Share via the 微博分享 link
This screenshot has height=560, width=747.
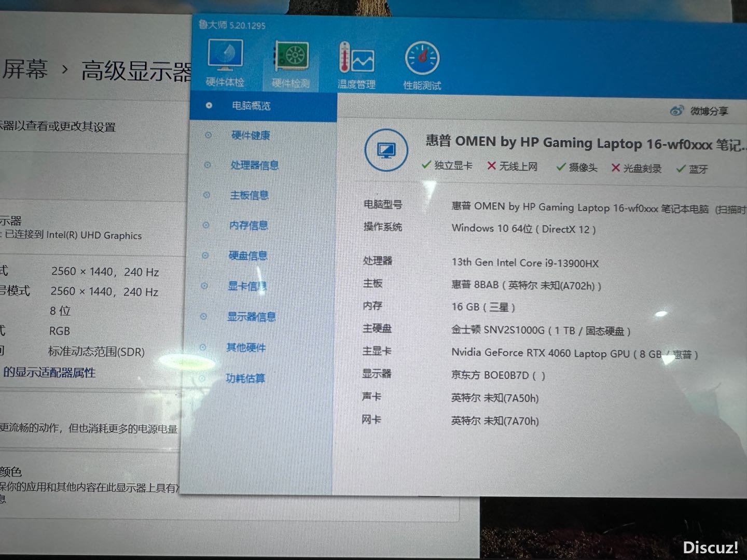(x=709, y=111)
